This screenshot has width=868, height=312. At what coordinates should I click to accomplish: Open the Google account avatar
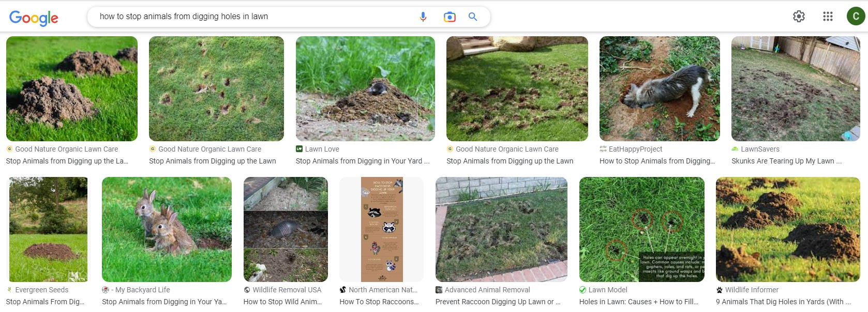pyautogui.click(x=856, y=17)
